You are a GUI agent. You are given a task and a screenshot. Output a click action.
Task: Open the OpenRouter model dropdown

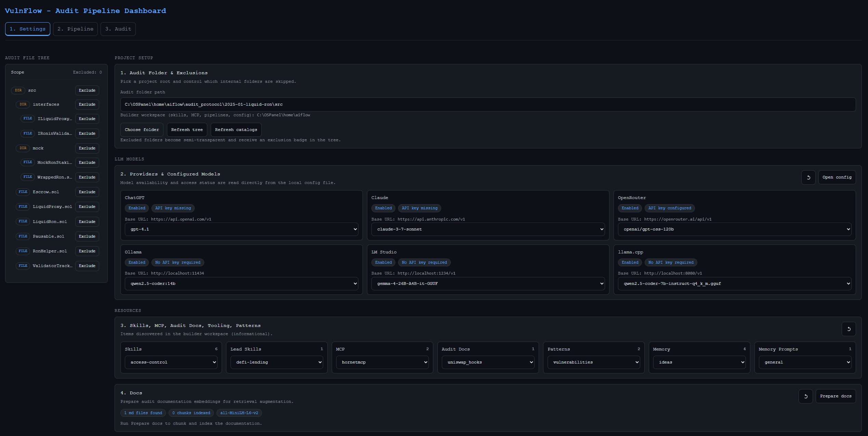click(735, 229)
